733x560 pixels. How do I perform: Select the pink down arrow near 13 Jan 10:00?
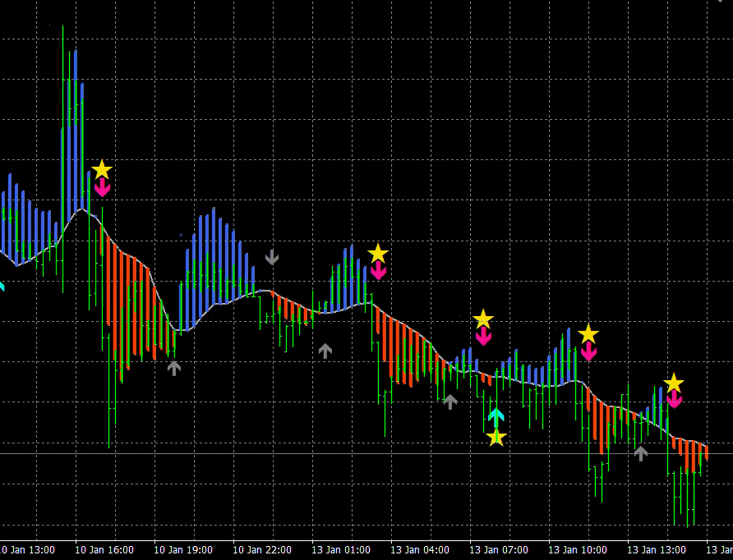588,351
